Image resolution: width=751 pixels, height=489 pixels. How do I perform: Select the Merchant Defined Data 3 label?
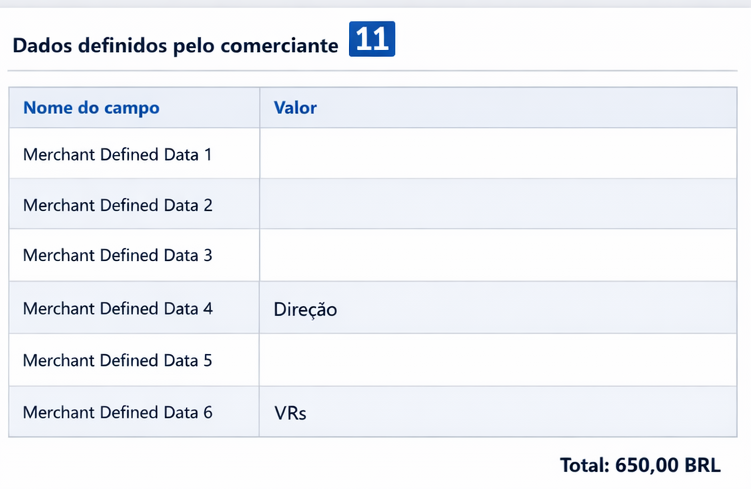[117, 255]
